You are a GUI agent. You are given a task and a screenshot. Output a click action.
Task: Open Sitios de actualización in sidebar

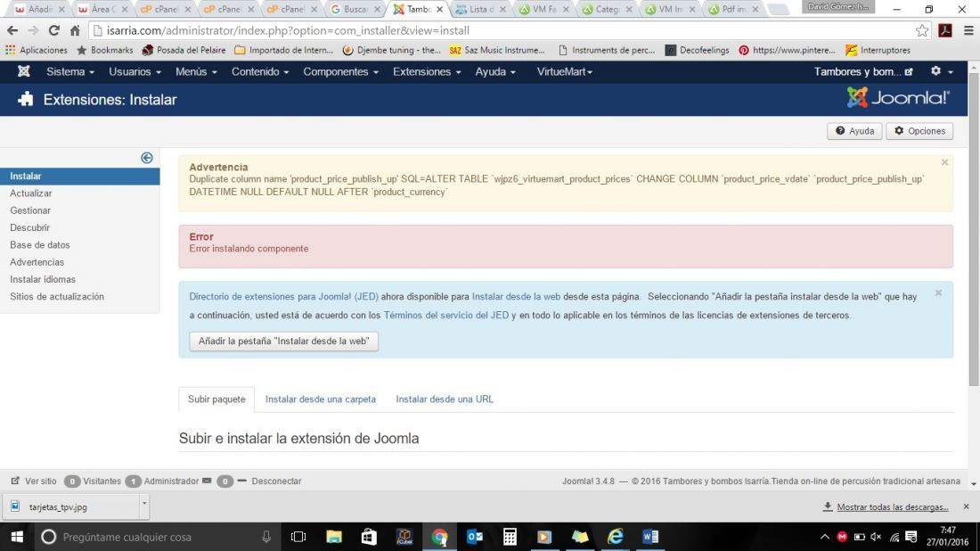[x=56, y=296]
